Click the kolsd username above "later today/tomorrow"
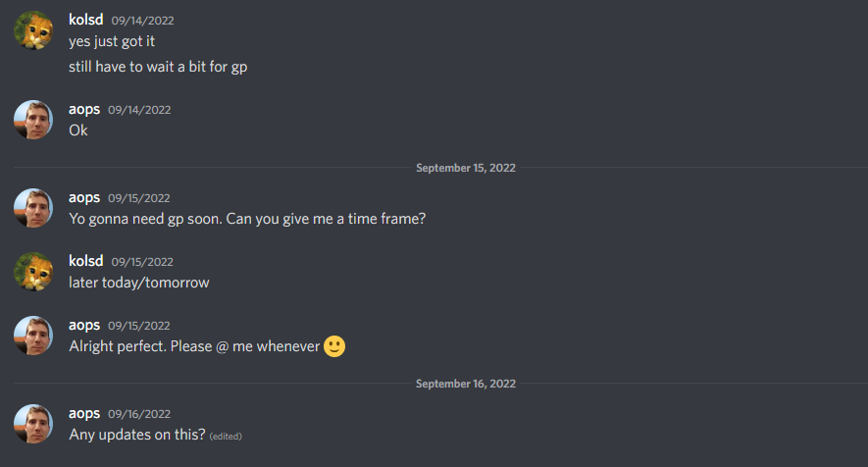This screenshot has width=868, height=467. tap(86, 261)
